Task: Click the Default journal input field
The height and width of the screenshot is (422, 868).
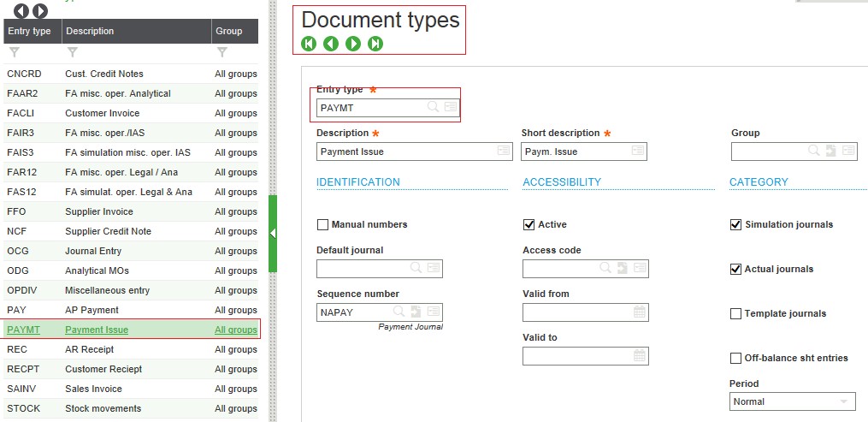Action: (x=363, y=269)
